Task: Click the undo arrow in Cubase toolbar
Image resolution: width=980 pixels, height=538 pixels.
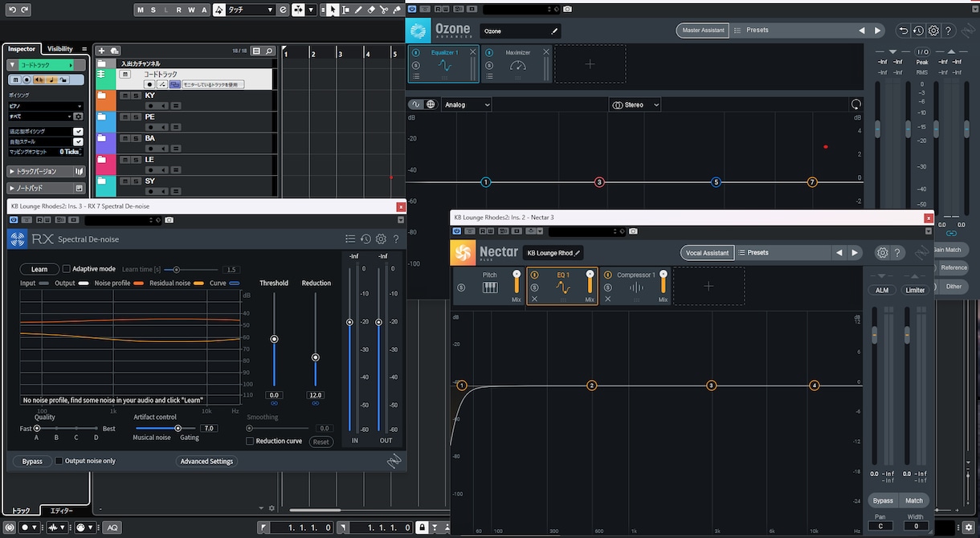Action: [10, 10]
